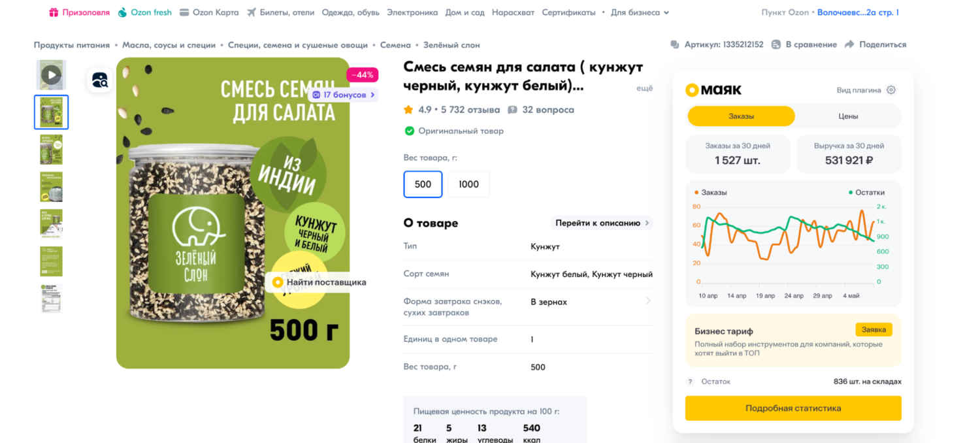Toggle the Заказы series in chart legend

[x=710, y=193]
